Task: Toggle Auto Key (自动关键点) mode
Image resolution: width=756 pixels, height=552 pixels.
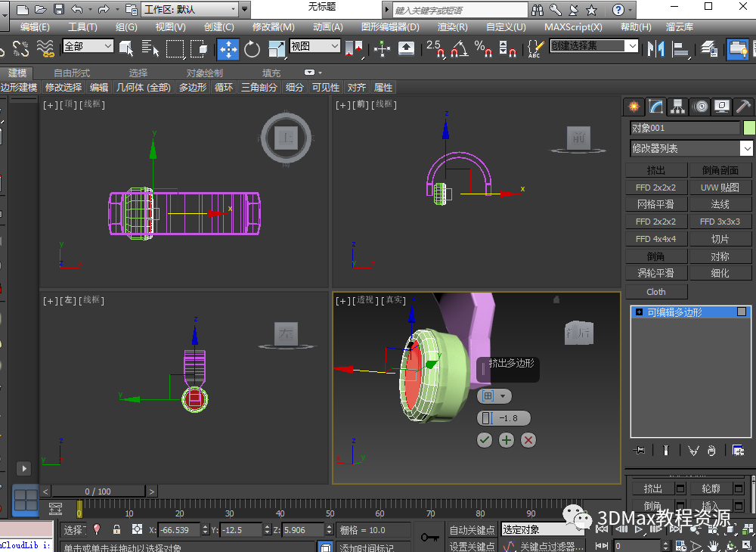Action: (472, 530)
